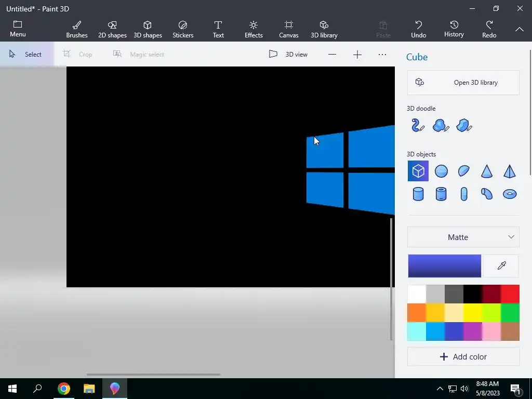Screen dimensions: 532x399
Task: Select the Curved cylinder 3D object
Action: coord(486,194)
